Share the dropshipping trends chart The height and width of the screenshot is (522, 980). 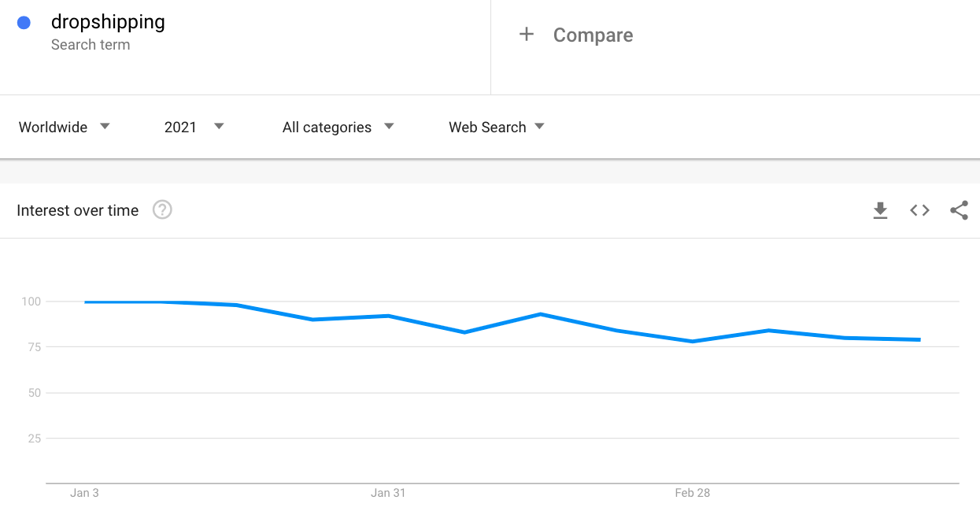[x=959, y=210]
